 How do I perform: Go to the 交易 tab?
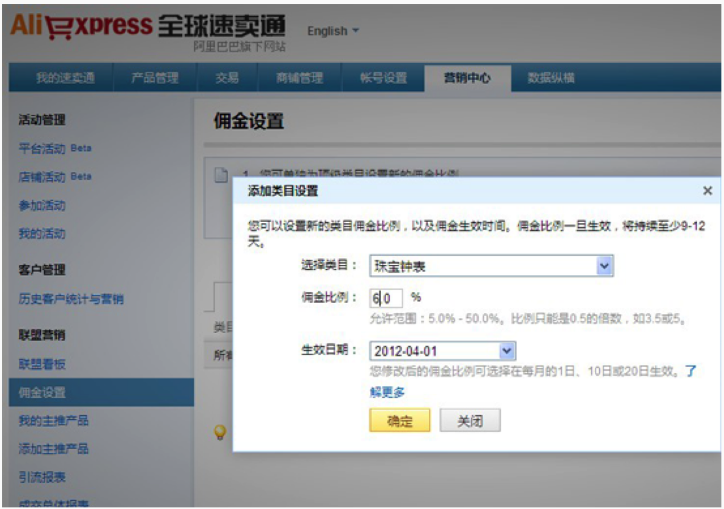pyautogui.click(x=227, y=78)
